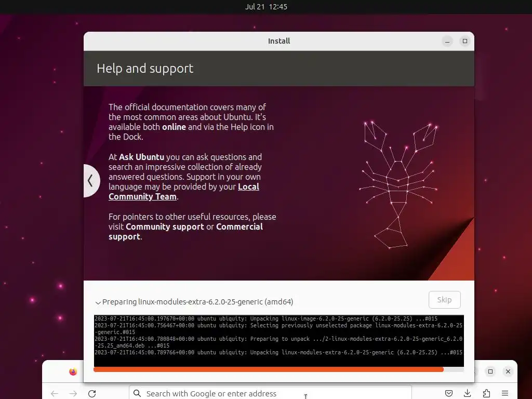This screenshot has width=532, height=399.
Task: Maximize the Install window
Action: click(x=465, y=41)
